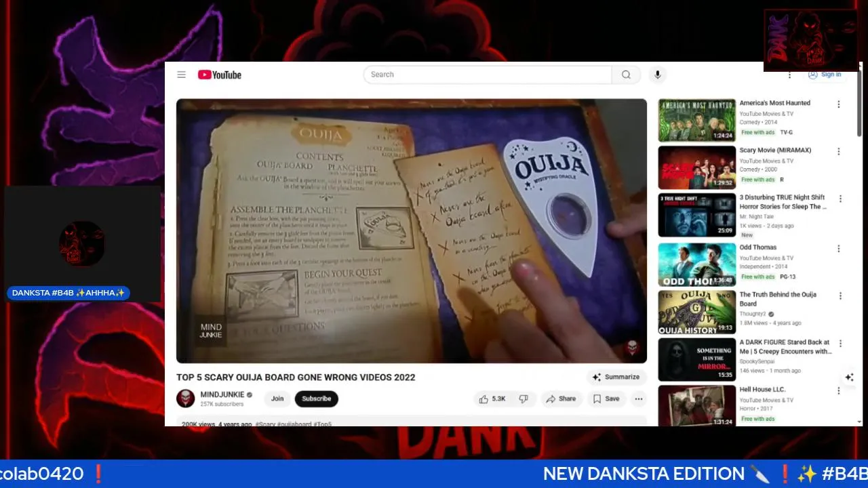This screenshot has width=868, height=488.
Task: Open options menu for The Truth Behind the Ouija
Action: (840, 296)
